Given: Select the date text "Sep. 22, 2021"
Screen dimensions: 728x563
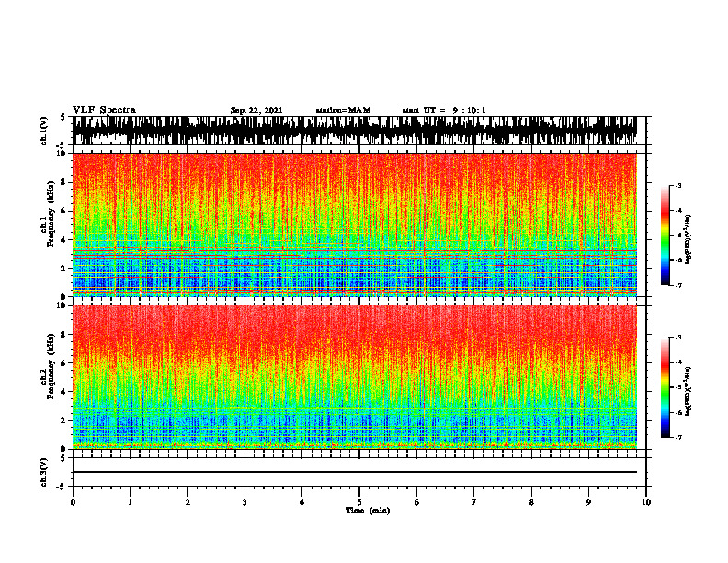Looking at the screenshot, I should 256,110.
